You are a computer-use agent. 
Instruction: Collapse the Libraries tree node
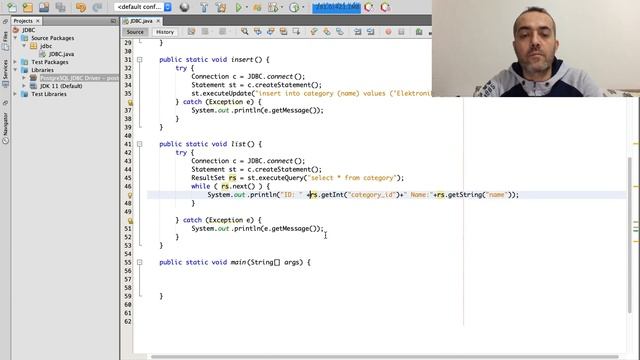[16, 70]
